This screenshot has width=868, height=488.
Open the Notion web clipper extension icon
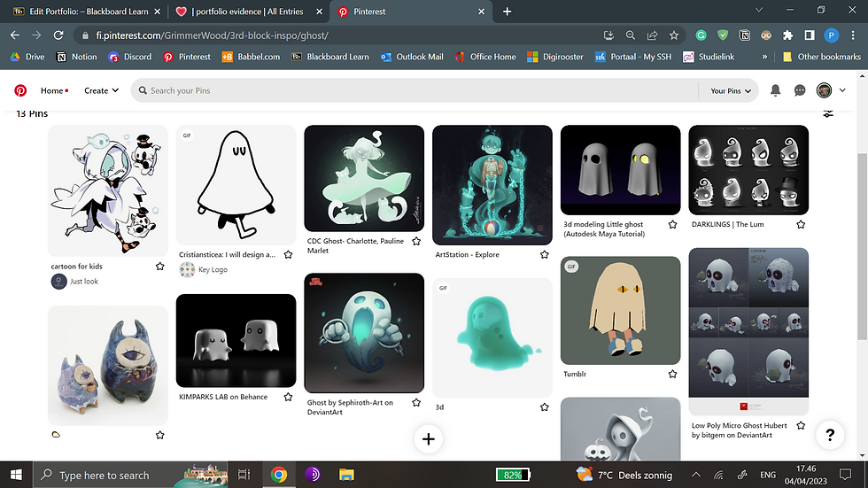[745, 35]
